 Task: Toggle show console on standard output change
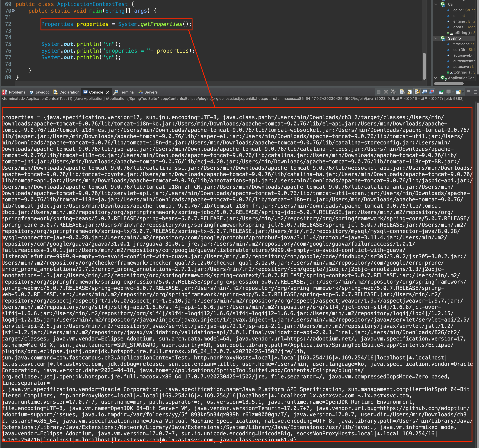[425, 92]
